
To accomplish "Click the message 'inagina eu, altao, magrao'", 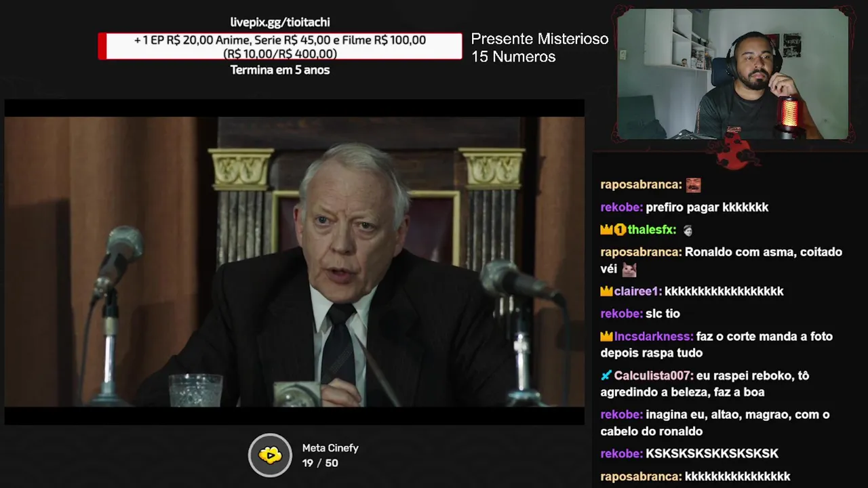I will pyautogui.click(x=738, y=414).
